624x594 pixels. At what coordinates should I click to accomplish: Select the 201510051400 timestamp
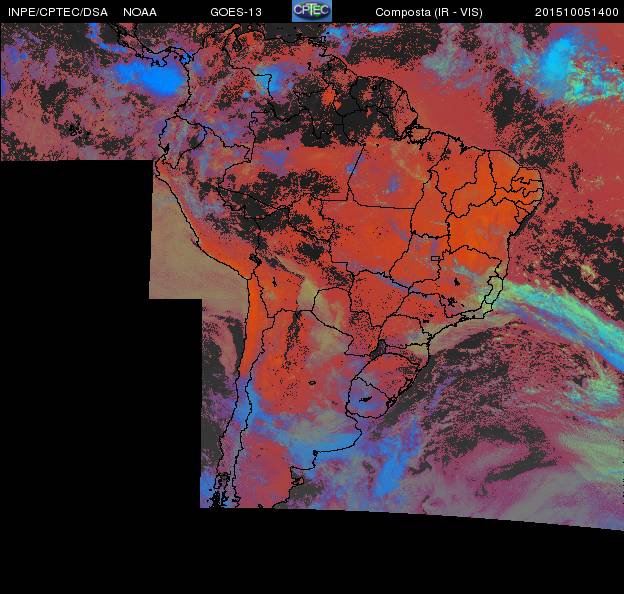click(577, 12)
